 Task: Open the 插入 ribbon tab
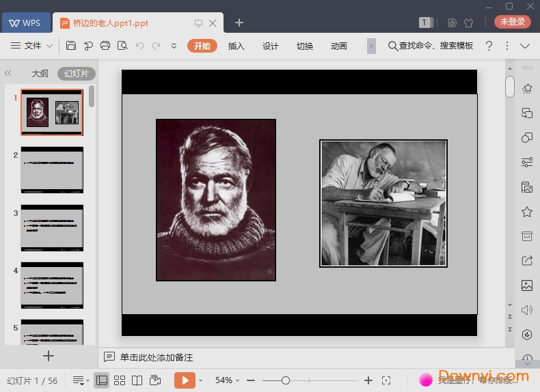click(x=236, y=46)
